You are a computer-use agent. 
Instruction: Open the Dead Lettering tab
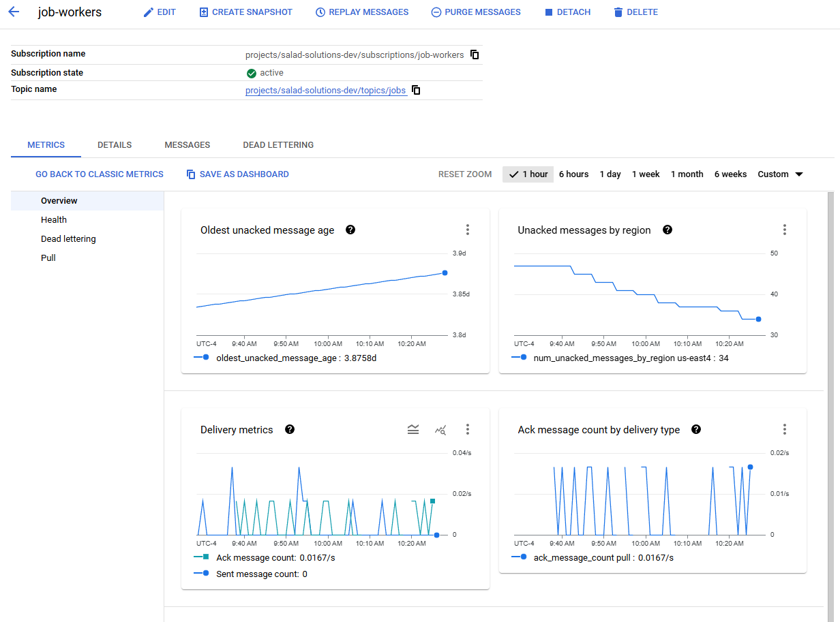278,145
